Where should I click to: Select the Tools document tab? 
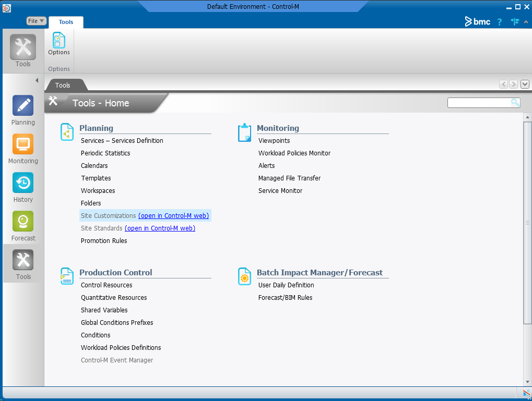click(63, 85)
